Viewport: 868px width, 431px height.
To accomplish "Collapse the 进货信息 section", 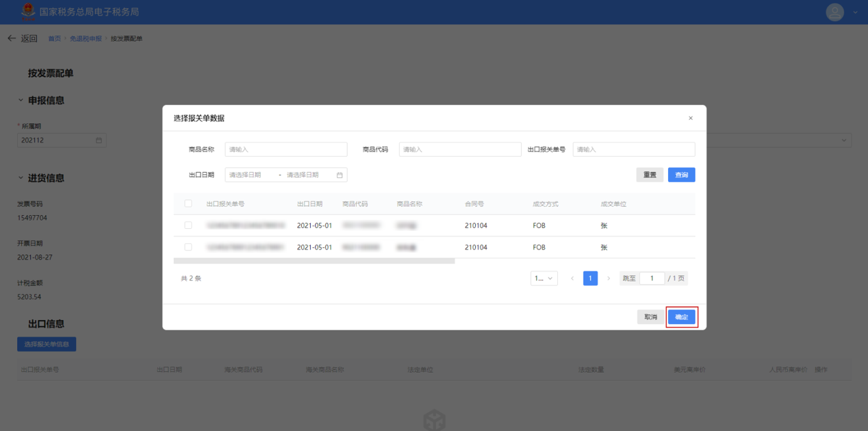I will [x=21, y=178].
